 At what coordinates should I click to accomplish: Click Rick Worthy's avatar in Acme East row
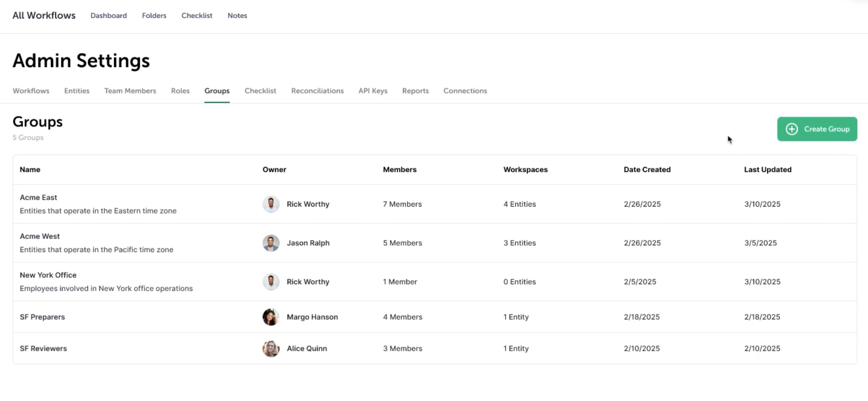point(271,204)
